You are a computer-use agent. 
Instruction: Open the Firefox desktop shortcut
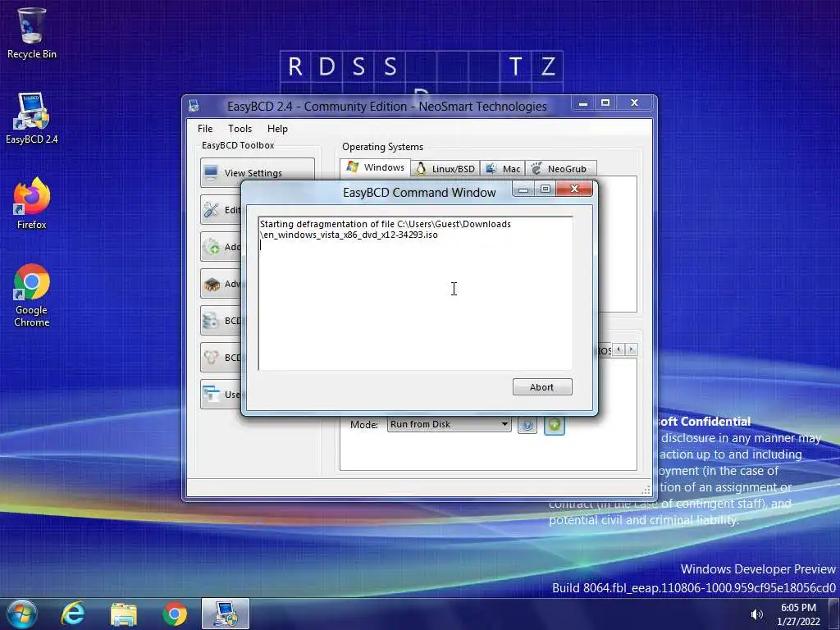tap(31, 203)
